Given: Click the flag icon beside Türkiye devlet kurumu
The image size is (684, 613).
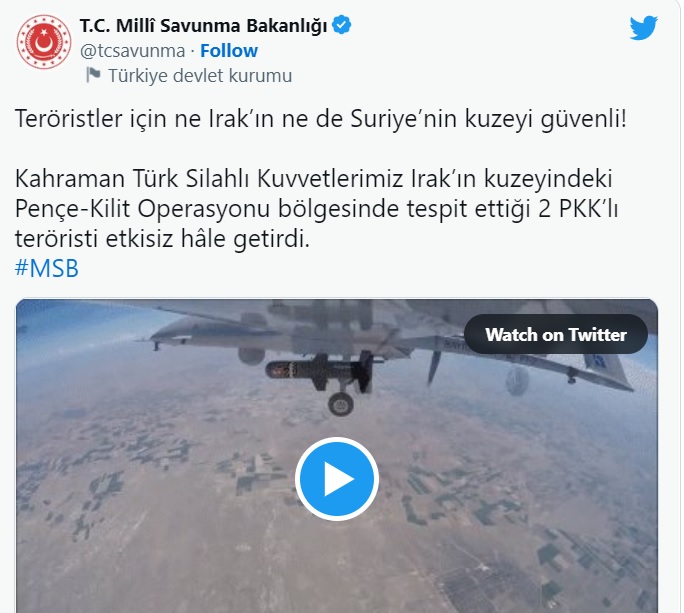Looking at the screenshot, I should pyautogui.click(x=93, y=75).
